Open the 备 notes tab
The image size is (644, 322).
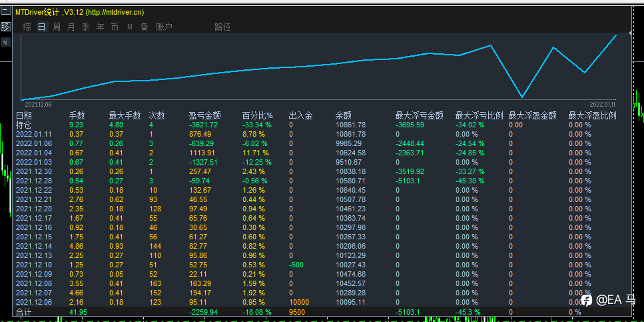click(144, 27)
